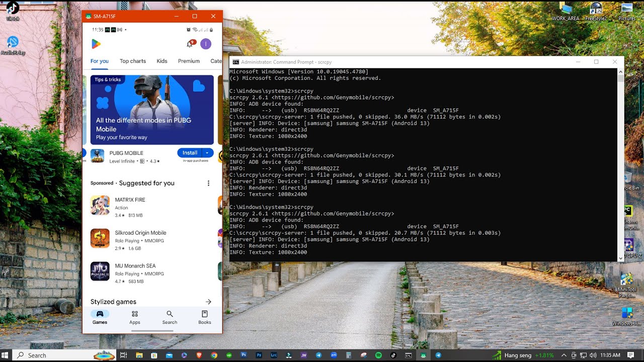Install PUBG MOBILE

[190, 153]
